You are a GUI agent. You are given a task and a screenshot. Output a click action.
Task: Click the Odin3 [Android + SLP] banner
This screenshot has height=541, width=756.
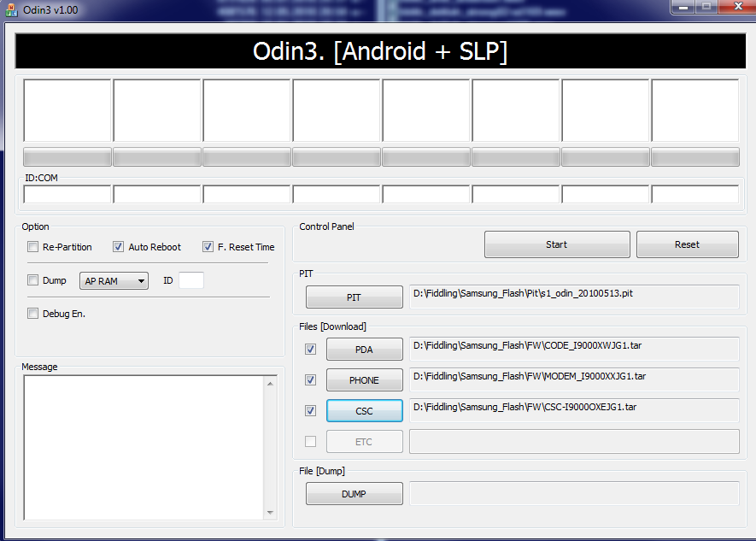[380, 51]
